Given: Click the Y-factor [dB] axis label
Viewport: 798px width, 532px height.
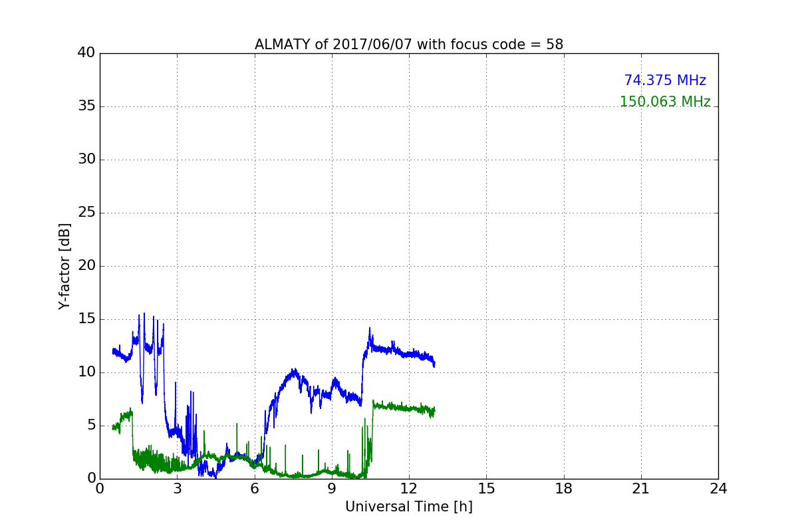Looking at the screenshot, I should [x=65, y=266].
